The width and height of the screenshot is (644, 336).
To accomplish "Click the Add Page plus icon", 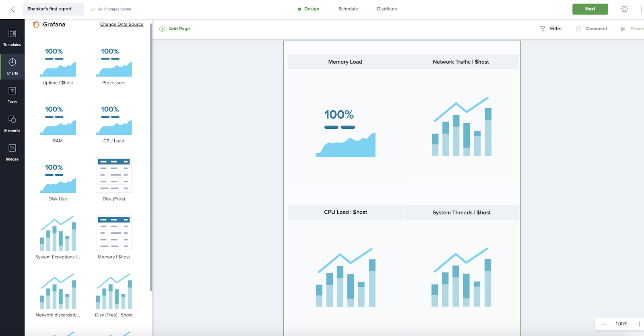I will (x=162, y=29).
